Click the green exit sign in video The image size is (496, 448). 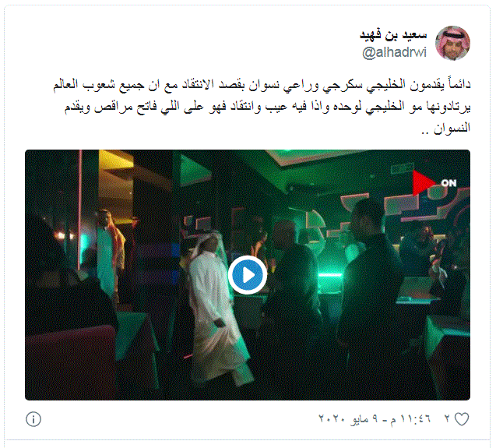(x=403, y=168)
